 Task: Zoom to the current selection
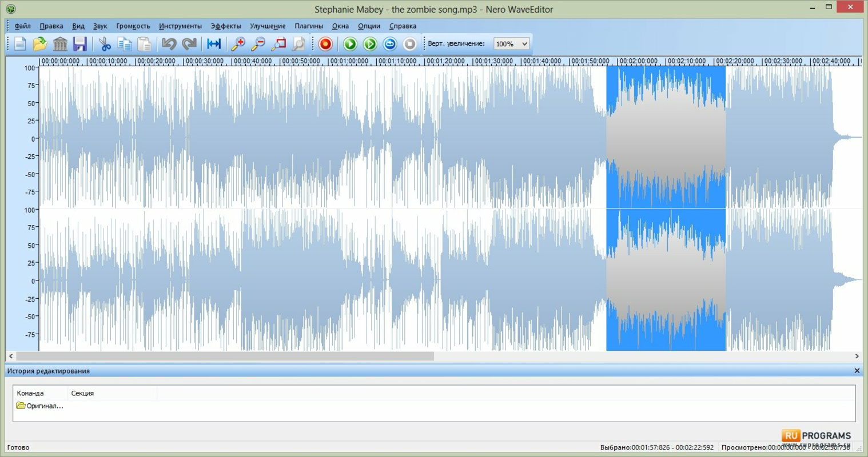point(278,43)
